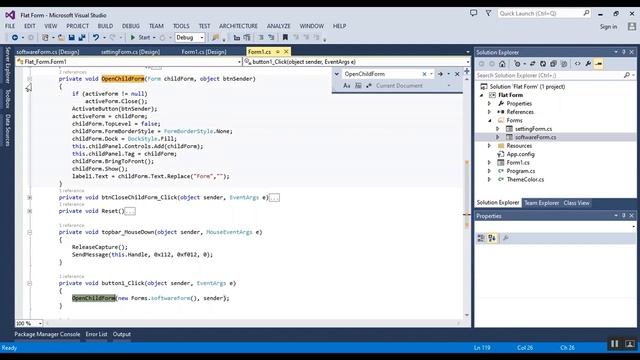The height and width of the screenshot is (360, 640).
Task: Open the DEBUG menu
Action: 131,26
